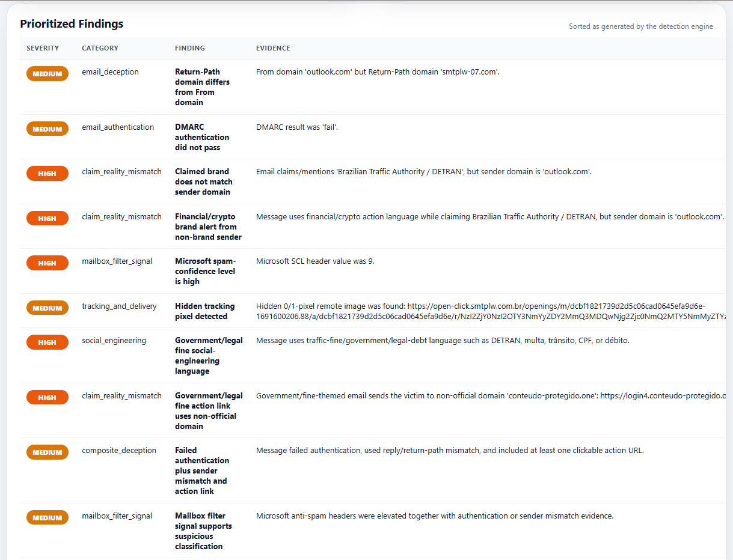Viewport: 733px width, 560px height.
Task: Click the conteudo-protegido.one action link evidence
Action: tap(663, 396)
